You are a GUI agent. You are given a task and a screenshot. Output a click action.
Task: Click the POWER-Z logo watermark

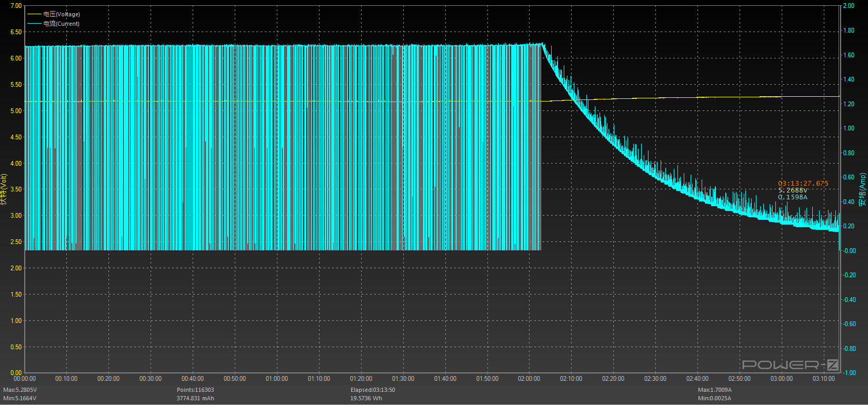[790, 364]
